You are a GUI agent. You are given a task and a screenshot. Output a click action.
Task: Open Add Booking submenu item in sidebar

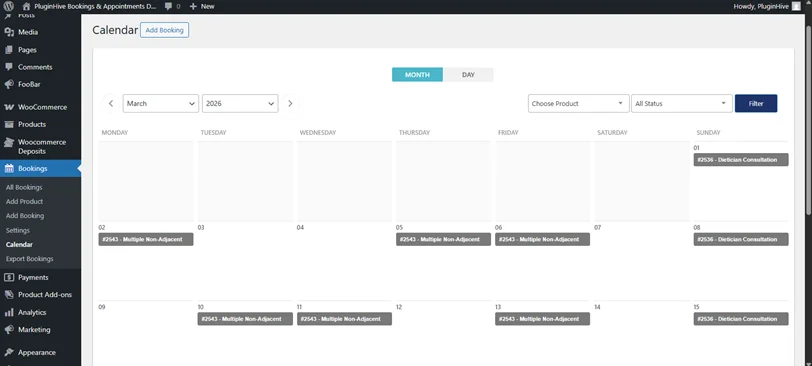[x=25, y=216]
